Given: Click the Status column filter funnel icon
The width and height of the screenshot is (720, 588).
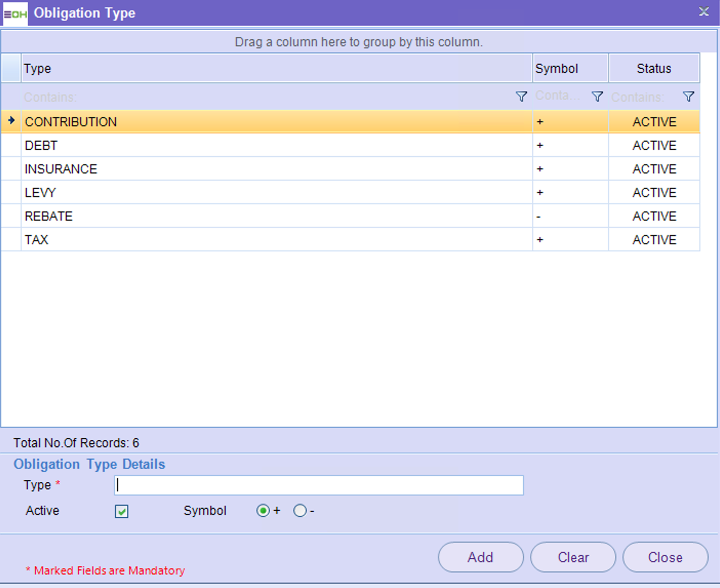Looking at the screenshot, I should coord(688,96).
